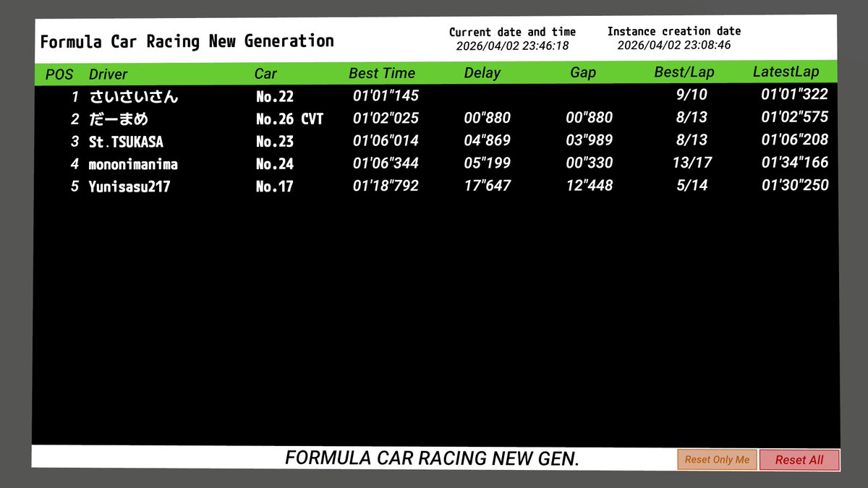Screen dimensions: 868x488
Task: Click car No.22 cell
Action: click(275, 96)
